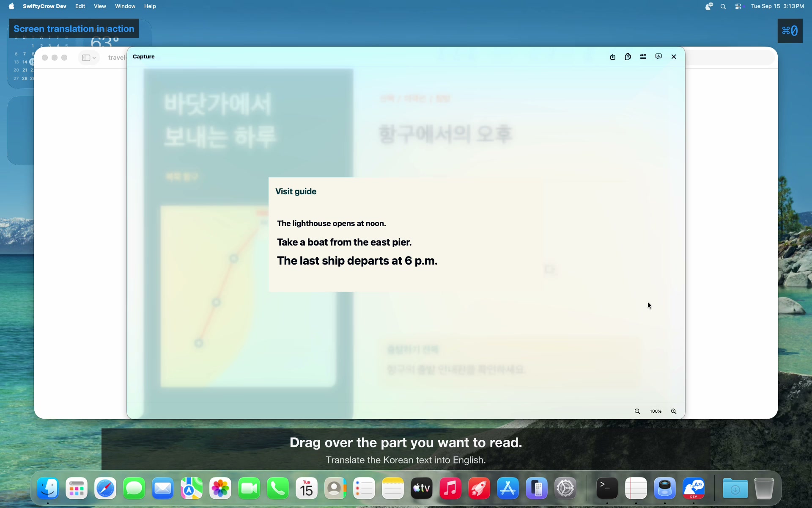This screenshot has height=508, width=812.
Task: Click the translated heading 'Visit guide'
Action: [296, 191]
